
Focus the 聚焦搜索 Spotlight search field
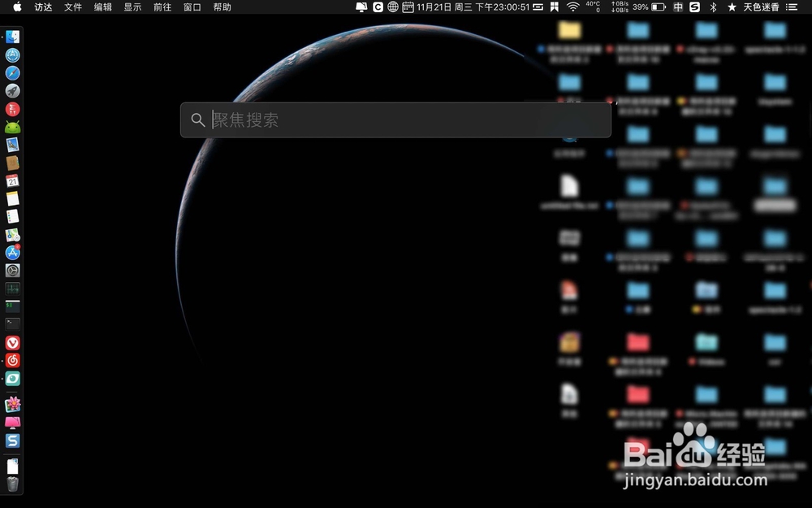tap(395, 119)
